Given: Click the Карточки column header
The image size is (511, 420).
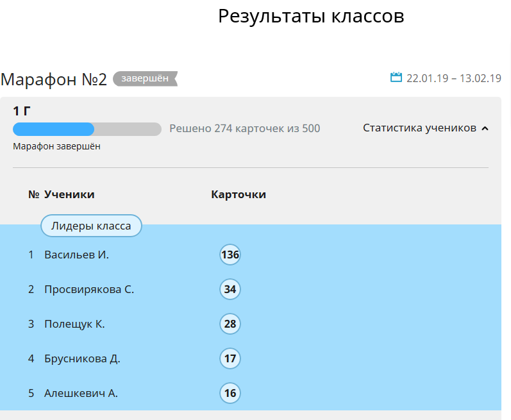Looking at the screenshot, I should click(x=239, y=194).
